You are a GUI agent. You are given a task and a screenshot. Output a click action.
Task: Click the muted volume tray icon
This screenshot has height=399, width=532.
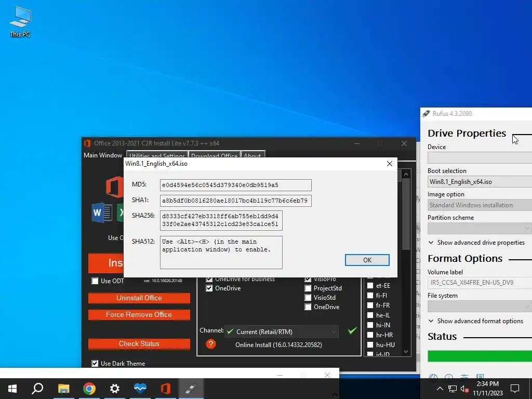(x=465, y=389)
